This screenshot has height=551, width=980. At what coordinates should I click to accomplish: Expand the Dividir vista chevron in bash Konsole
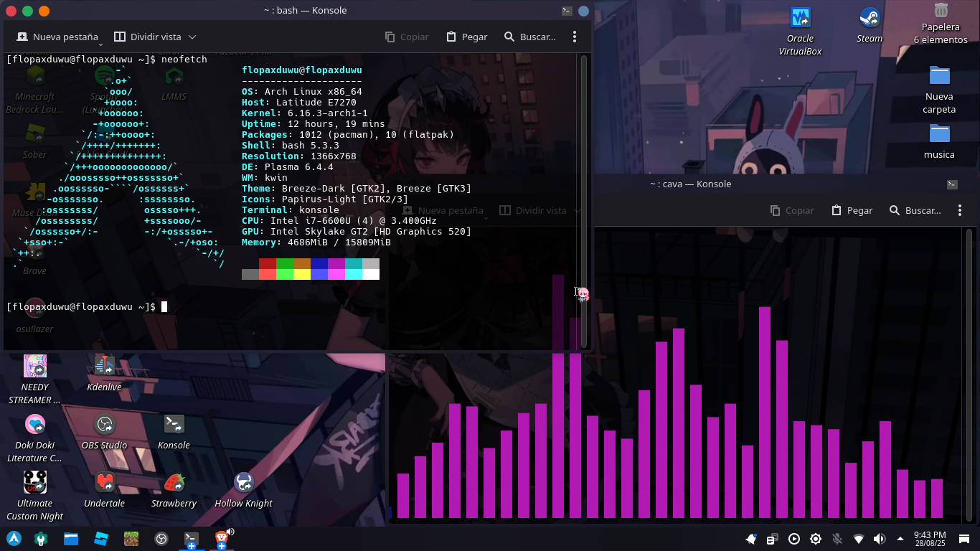click(192, 37)
